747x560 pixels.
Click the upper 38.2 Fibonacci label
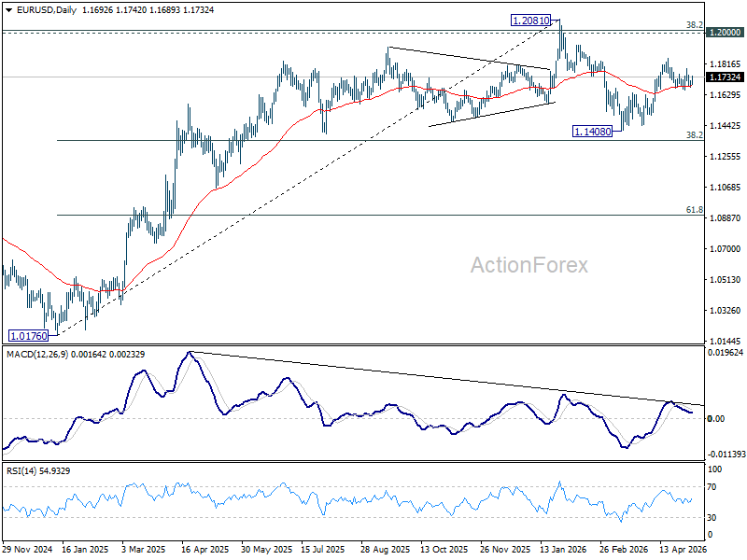click(694, 25)
